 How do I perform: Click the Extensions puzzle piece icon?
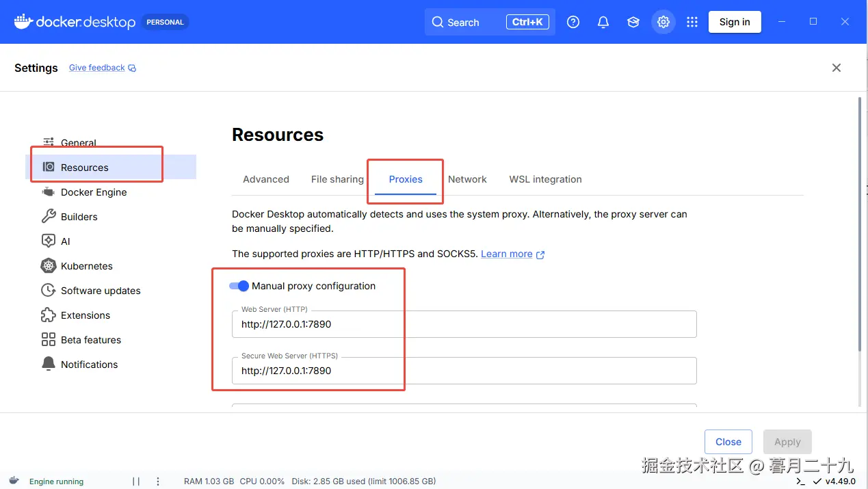49,315
